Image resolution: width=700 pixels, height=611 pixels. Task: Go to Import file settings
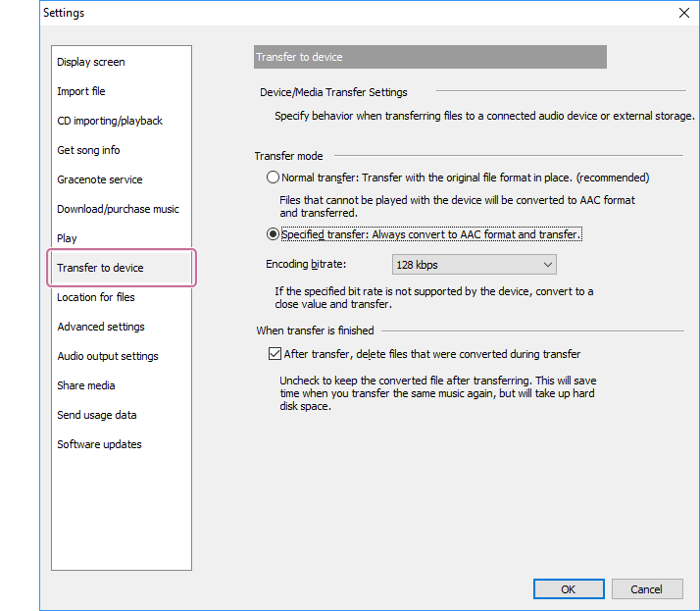click(x=81, y=91)
